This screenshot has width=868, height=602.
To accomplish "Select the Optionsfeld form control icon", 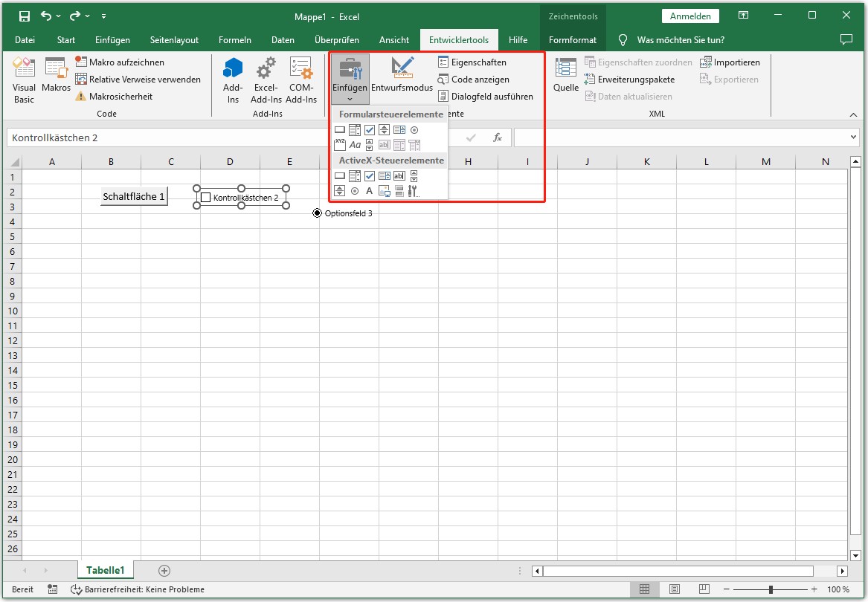I will pyautogui.click(x=414, y=129).
